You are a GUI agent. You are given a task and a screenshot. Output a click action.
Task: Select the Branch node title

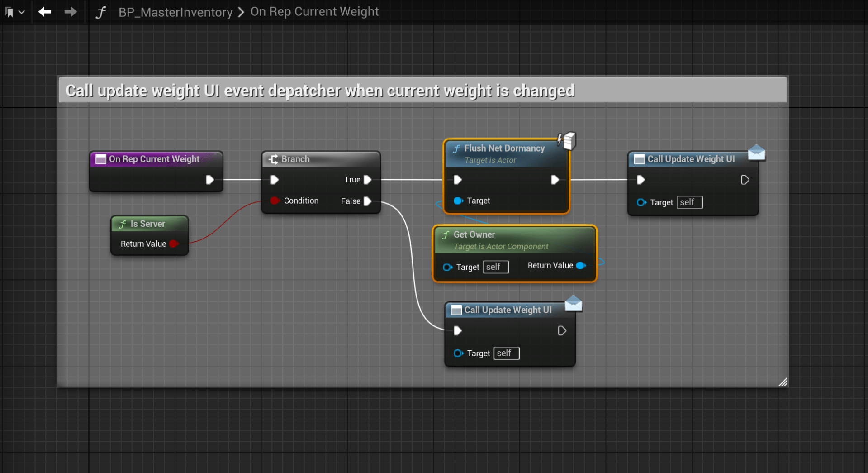pos(295,159)
